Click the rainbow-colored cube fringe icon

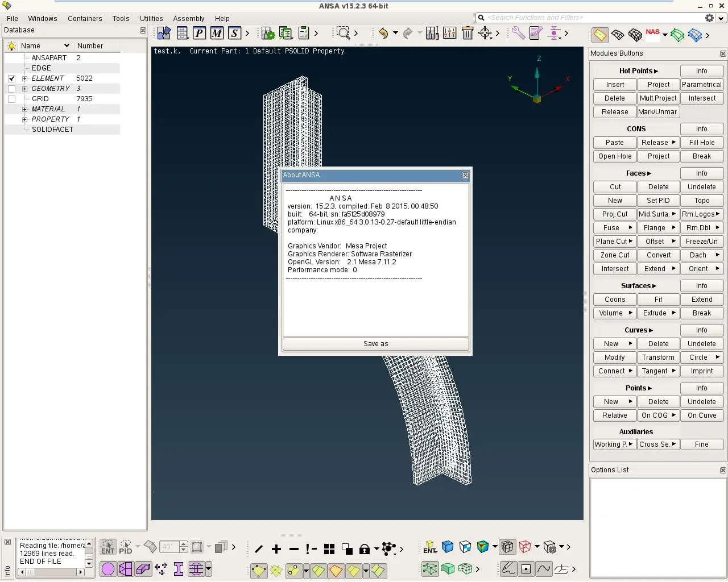(483, 547)
